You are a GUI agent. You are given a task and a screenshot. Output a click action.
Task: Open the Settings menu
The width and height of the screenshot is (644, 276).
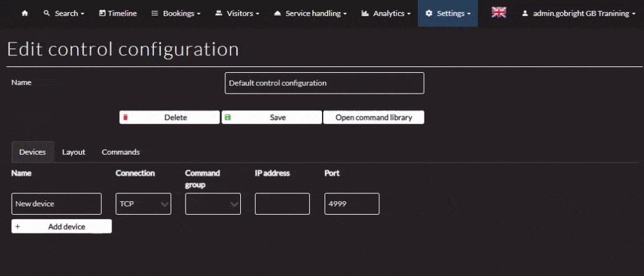pos(448,14)
